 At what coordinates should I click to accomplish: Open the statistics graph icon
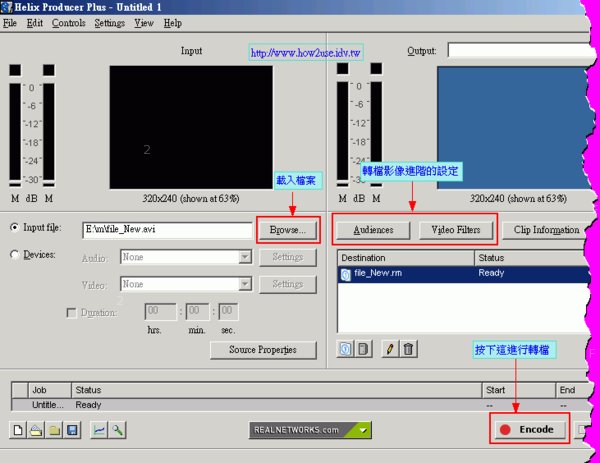tap(100, 430)
